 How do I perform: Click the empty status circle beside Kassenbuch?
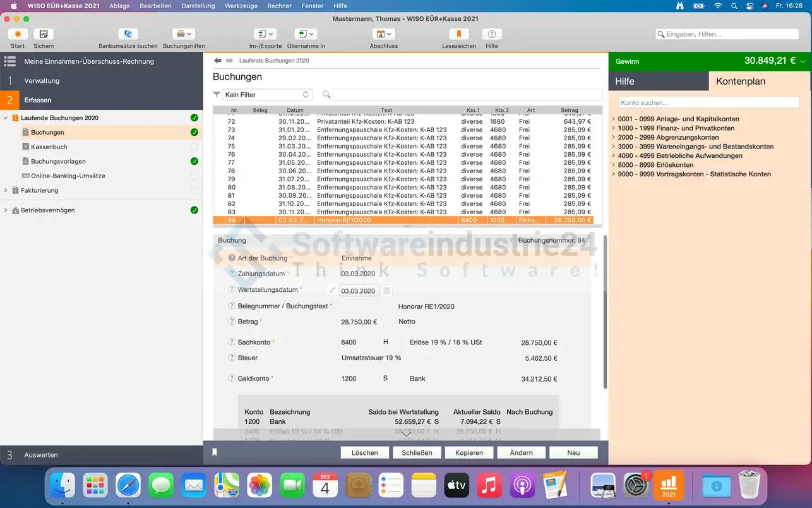coord(194,147)
